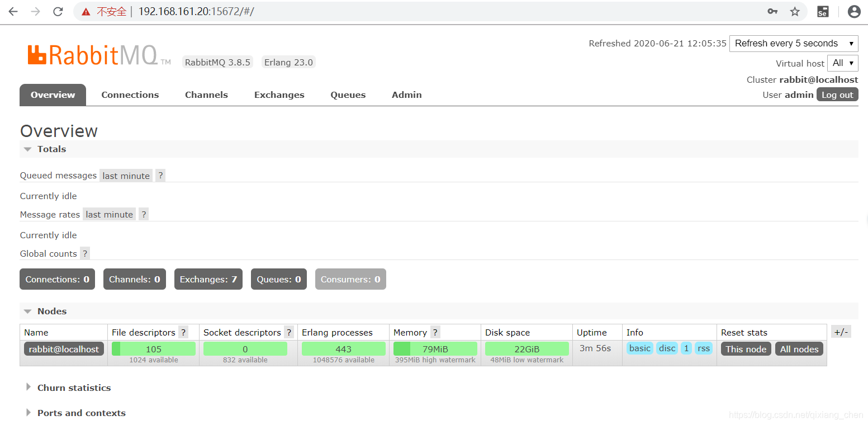Click Cluster rabbit@localhost label
Image resolution: width=868 pixels, height=425 pixels.
802,79
